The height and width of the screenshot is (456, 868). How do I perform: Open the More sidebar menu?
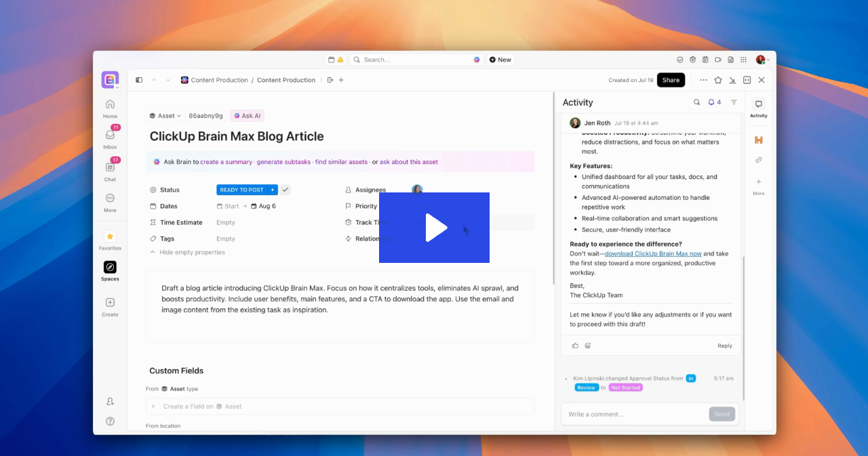(110, 202)
